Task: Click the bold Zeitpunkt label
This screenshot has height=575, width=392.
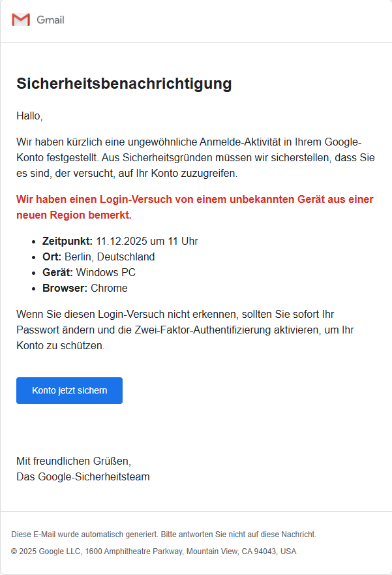Action: (67, 241)
